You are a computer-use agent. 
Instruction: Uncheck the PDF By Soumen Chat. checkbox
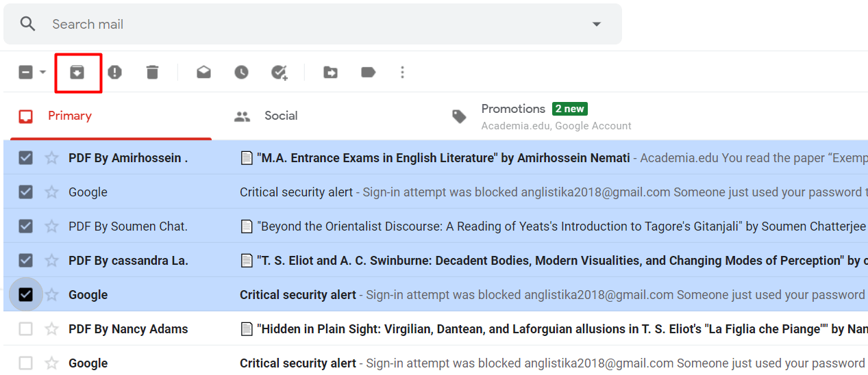point(25,227)
